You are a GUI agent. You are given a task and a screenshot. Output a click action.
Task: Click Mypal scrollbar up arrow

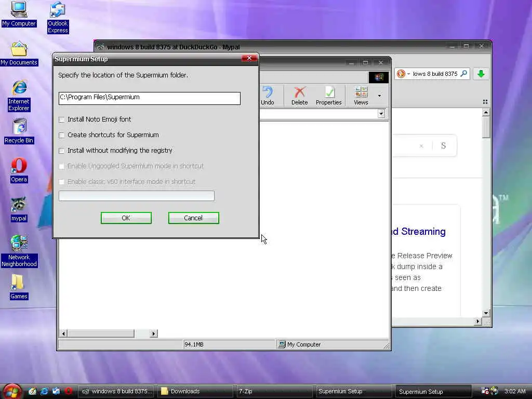[486, 112]
